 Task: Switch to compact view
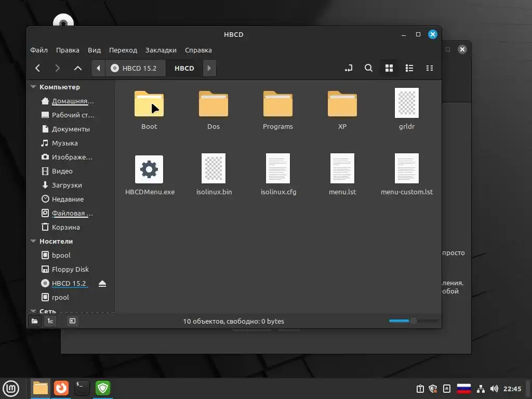(430, 68)
